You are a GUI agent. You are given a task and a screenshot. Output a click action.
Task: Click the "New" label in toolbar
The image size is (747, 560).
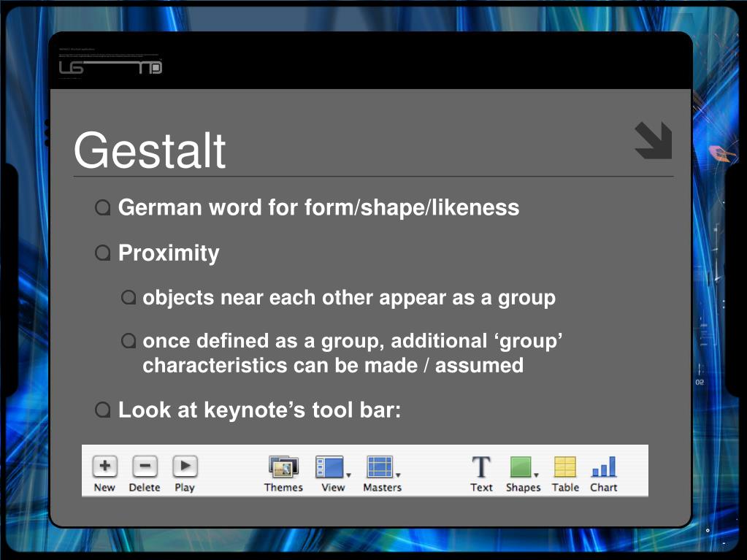[x=104, y=488]
